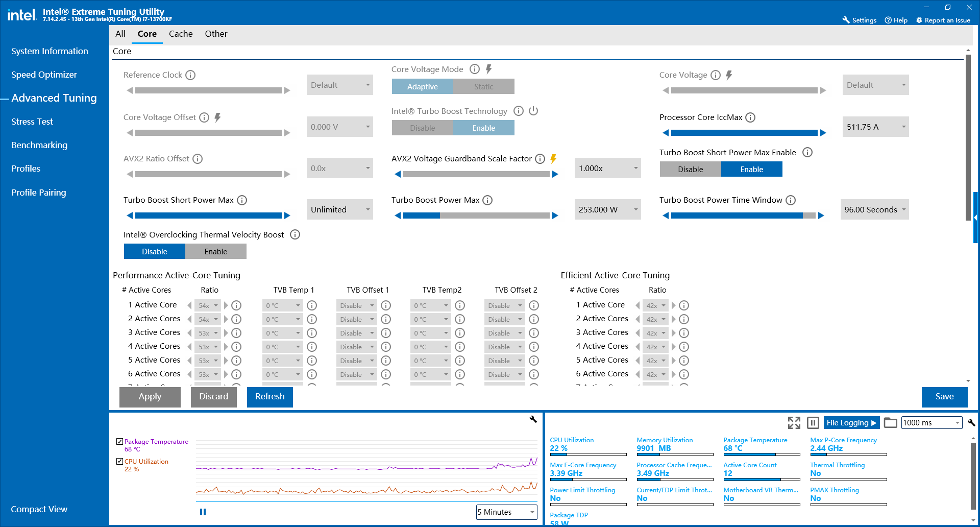Click the Refresh button
The height and width of the screenshot is (527, 980).
coord(270,397)
